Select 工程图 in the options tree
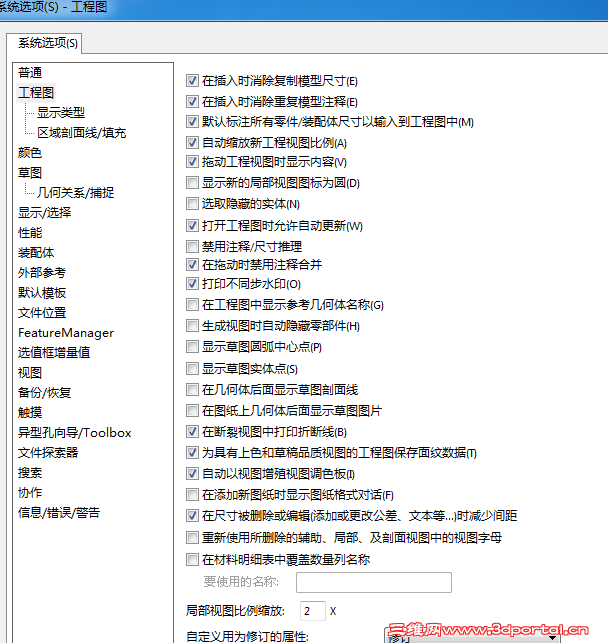This screenshot has width=608, height=643. (x=36, y=93)
